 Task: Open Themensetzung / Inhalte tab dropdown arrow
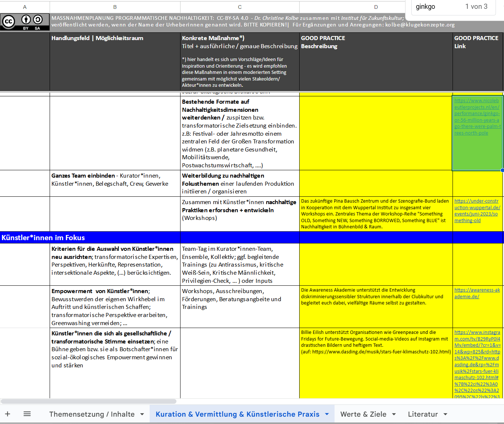[x=142, y=414]
